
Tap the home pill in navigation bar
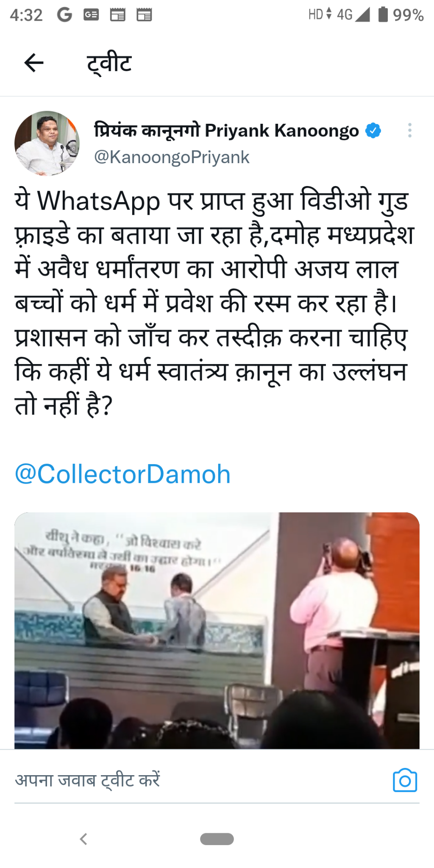(x=217, y=839)
